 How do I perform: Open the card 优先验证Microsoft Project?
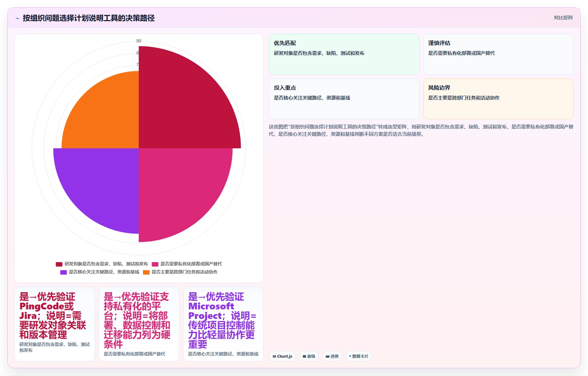click(x=223, y=324)
